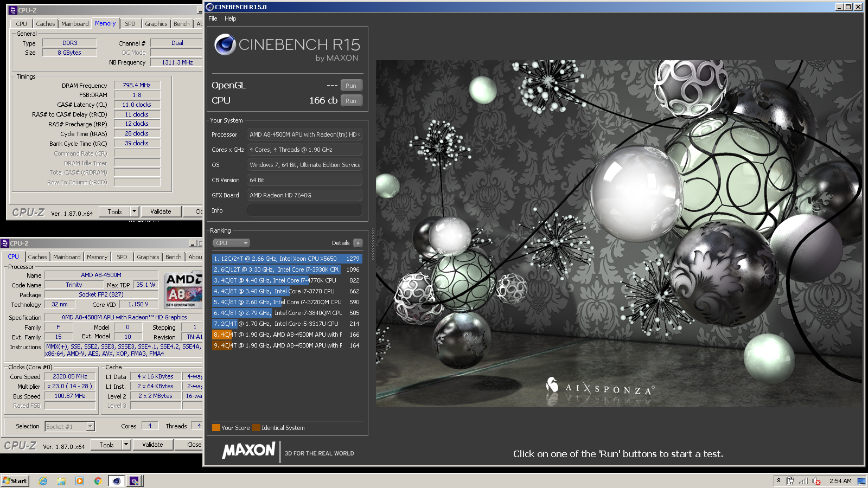Viewport: 868px width, 488px height.
Task: Click Validate in lower CPU-Z window
Action: pos(152,445)
